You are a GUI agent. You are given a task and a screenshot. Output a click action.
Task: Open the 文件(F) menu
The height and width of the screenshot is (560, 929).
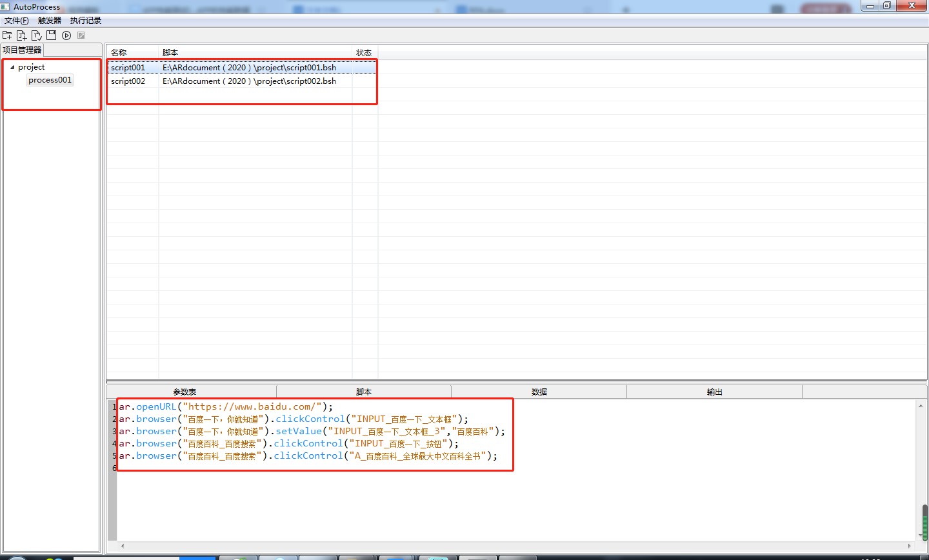pos(17,21)
